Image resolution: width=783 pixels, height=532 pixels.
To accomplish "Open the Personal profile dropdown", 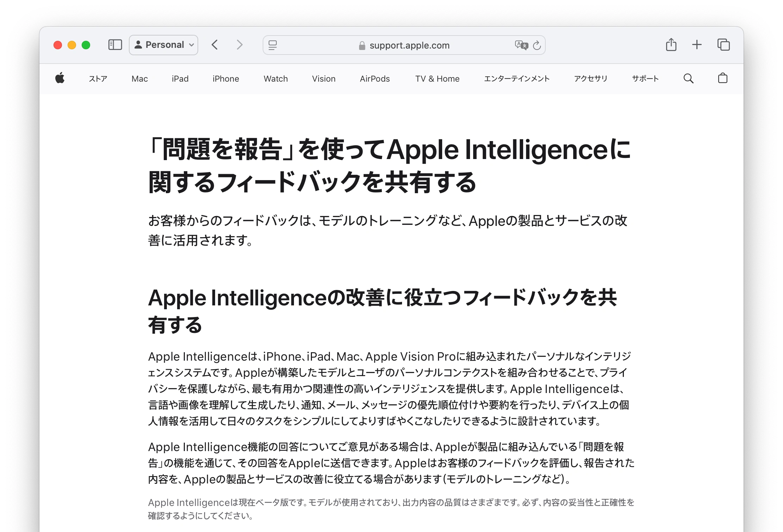I will click(x=164, y=45).
